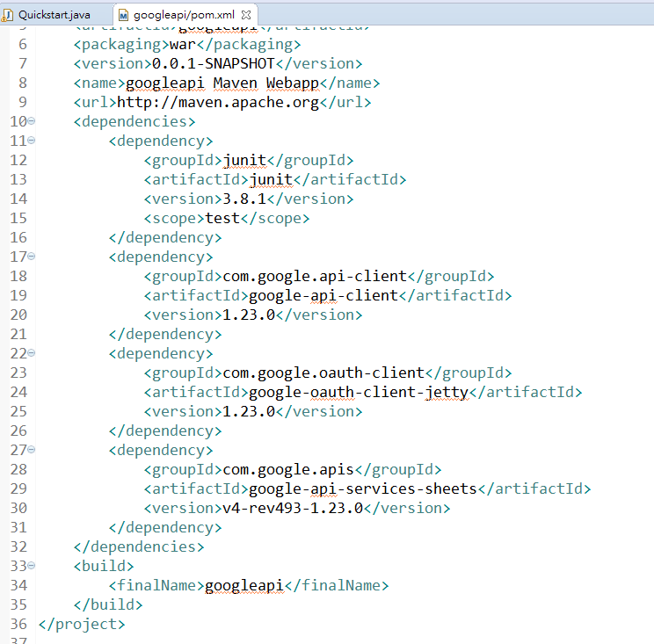Collapse the google-api-client dependency at line 17

32,257
